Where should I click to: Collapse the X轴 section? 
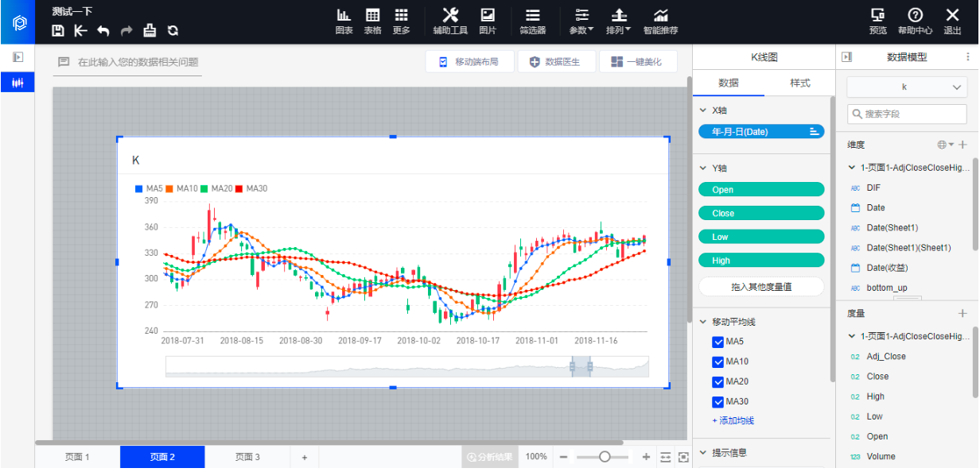pos(702,111)
